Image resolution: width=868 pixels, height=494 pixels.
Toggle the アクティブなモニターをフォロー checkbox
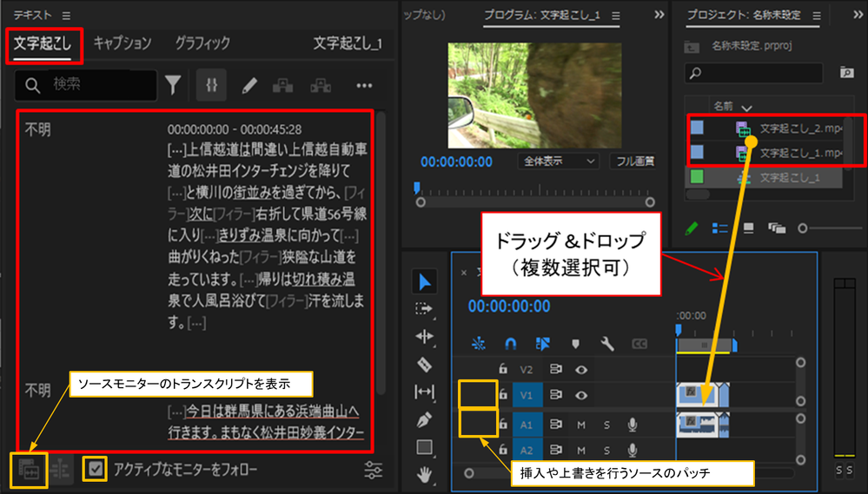pos(96,470)
